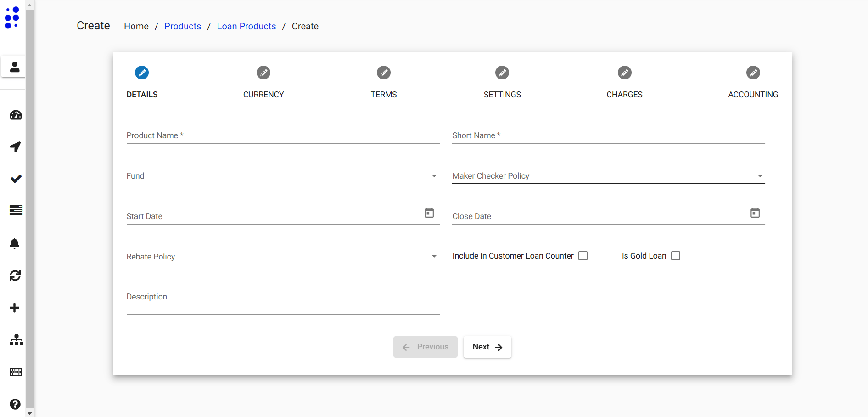
Task: Open the Rebate Policy dropdown
Action: pyautogui.click(x=433, y=256)
